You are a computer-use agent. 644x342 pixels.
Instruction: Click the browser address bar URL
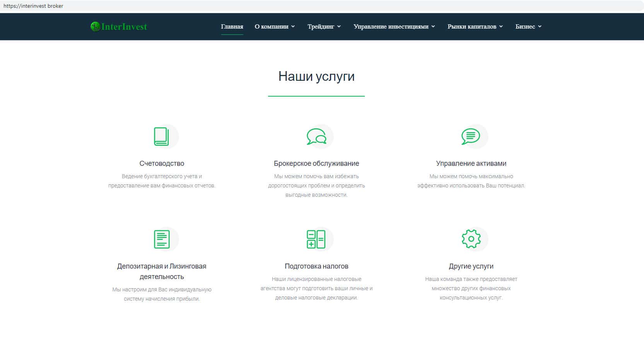33,6
